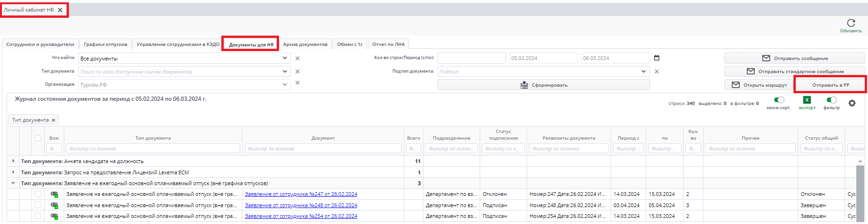868x224 pixels.
Task: Clear the Подтип документа field with X
Action: (x=657, y=72)
